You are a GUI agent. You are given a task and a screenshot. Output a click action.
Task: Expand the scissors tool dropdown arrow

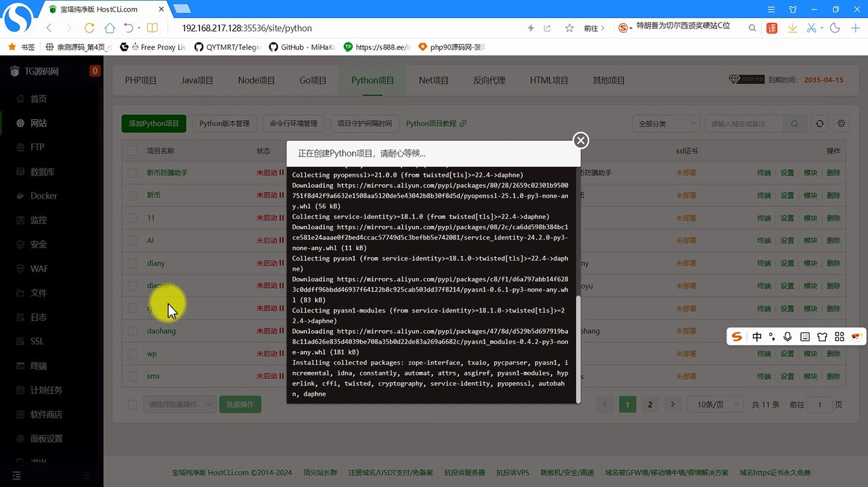821,28
